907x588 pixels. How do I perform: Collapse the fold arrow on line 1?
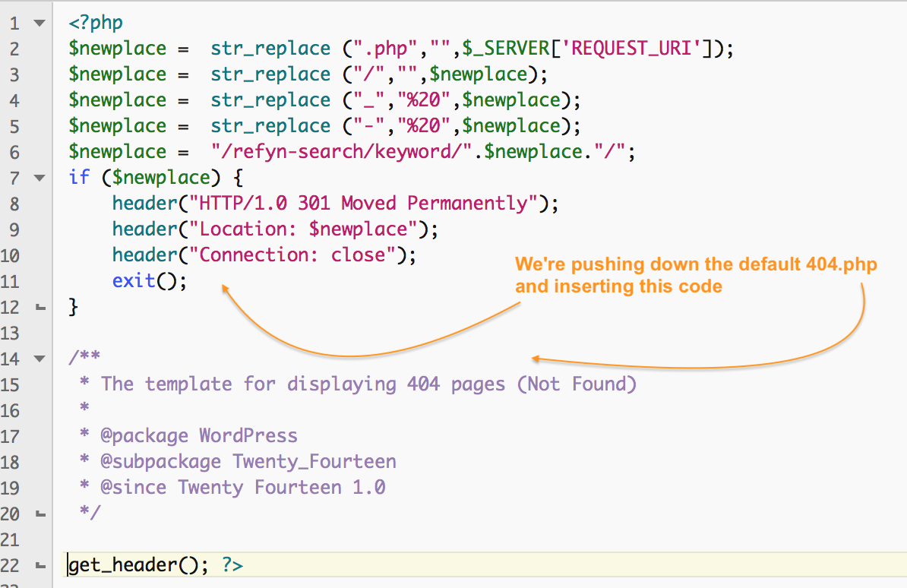point(40,23)
